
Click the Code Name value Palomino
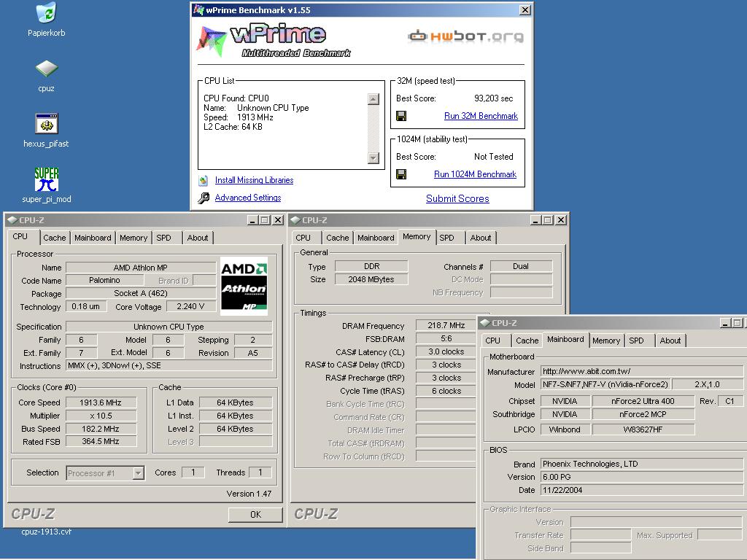tap(104, 280)
